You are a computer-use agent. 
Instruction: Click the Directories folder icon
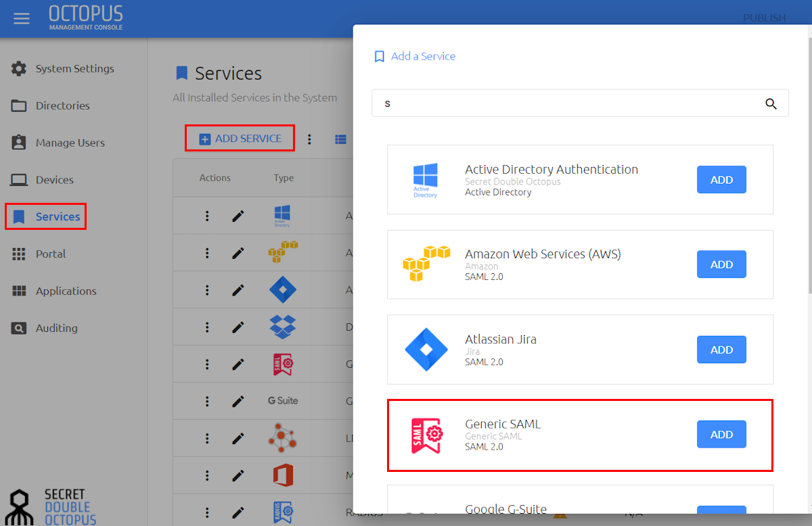tap(19, 105)
